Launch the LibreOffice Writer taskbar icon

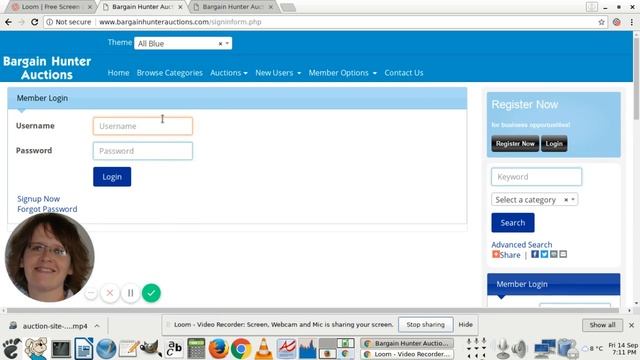[84, 349]
